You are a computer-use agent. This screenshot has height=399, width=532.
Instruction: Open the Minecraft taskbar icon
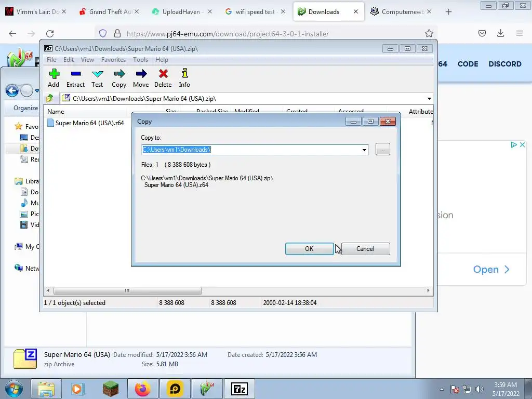tap(111, 389)
